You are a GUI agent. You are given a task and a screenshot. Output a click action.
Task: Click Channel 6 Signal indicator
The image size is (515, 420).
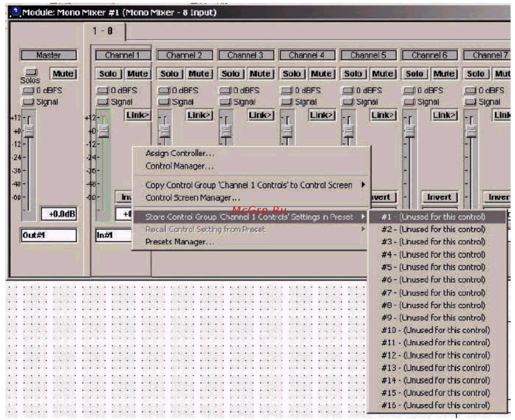(409, 102)
